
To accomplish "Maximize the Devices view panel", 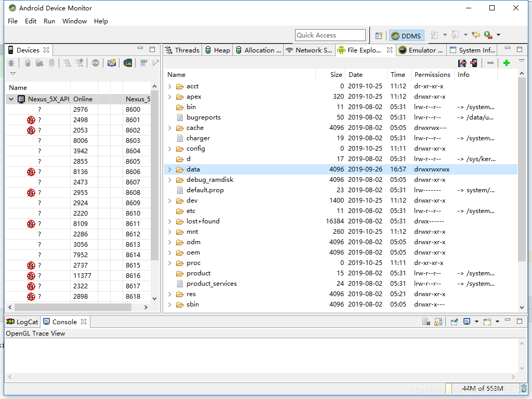I will tap(152, 49).
